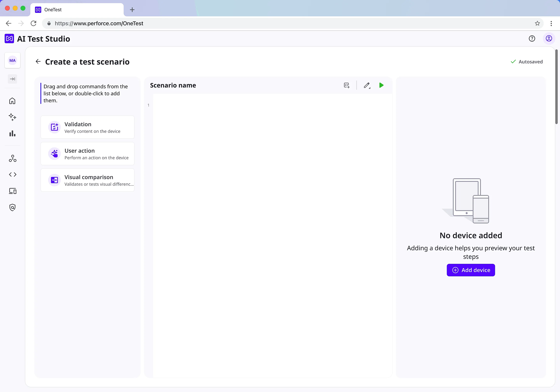Click the Validation checklist icon
The height and width of the screenshot is (392, 560).
(x=54, y=127)
